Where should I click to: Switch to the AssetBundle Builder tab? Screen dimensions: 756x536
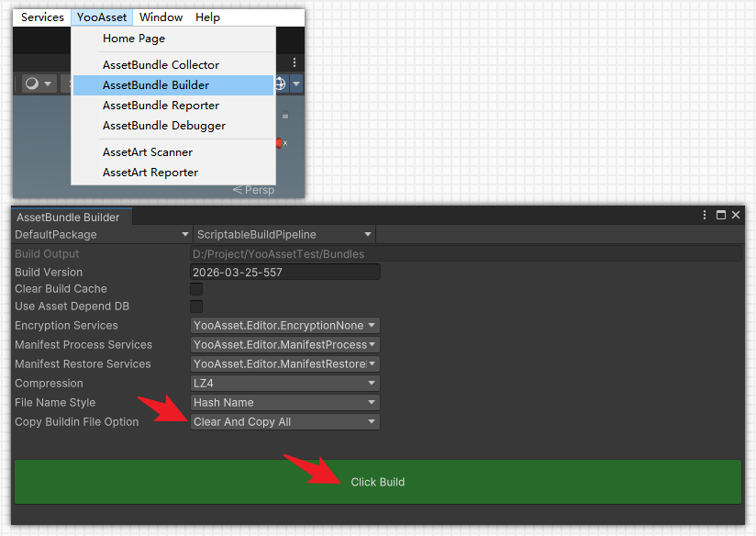pos(72,218)
